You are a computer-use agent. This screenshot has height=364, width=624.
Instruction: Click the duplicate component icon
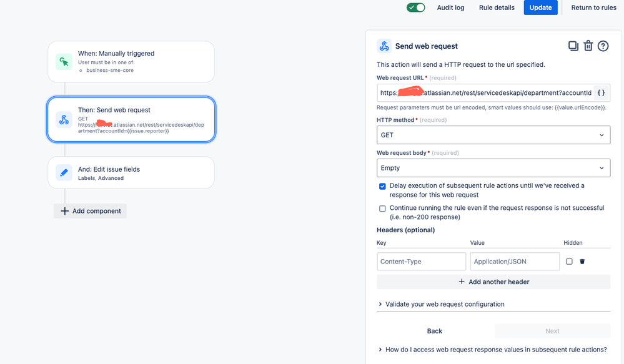coord(573,46)
